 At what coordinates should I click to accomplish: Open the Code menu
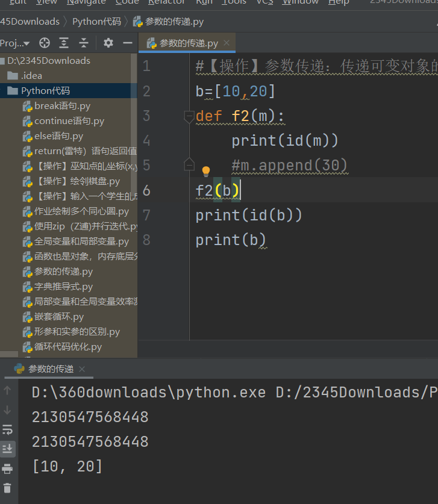point(127,2)
